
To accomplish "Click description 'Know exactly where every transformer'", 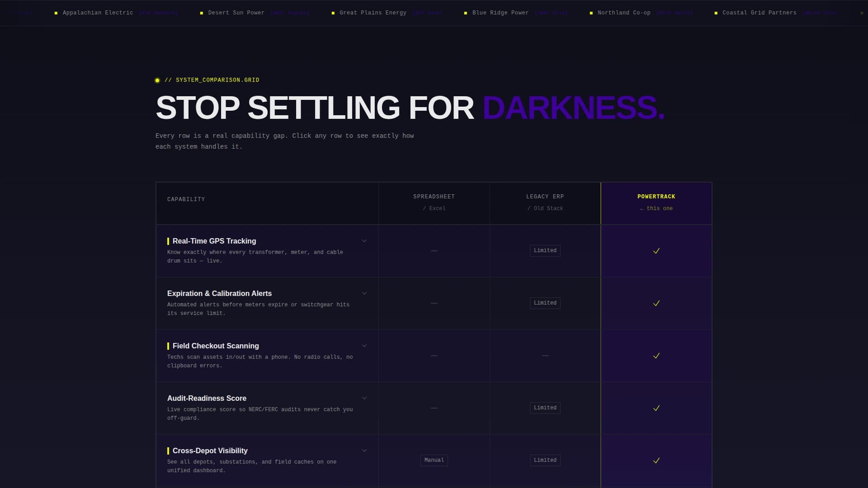I will tap(255, 257).
